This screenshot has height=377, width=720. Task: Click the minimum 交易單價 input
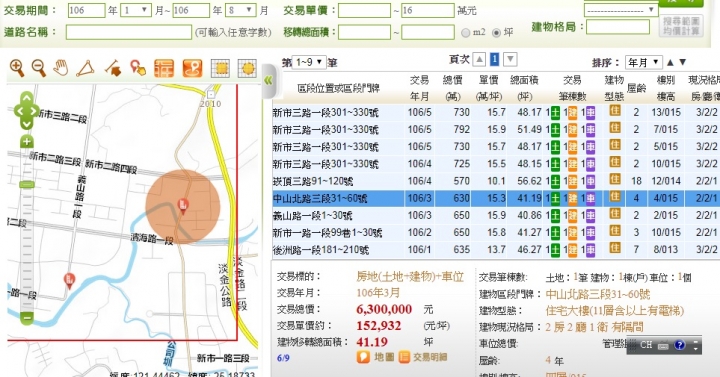(364, 11)
